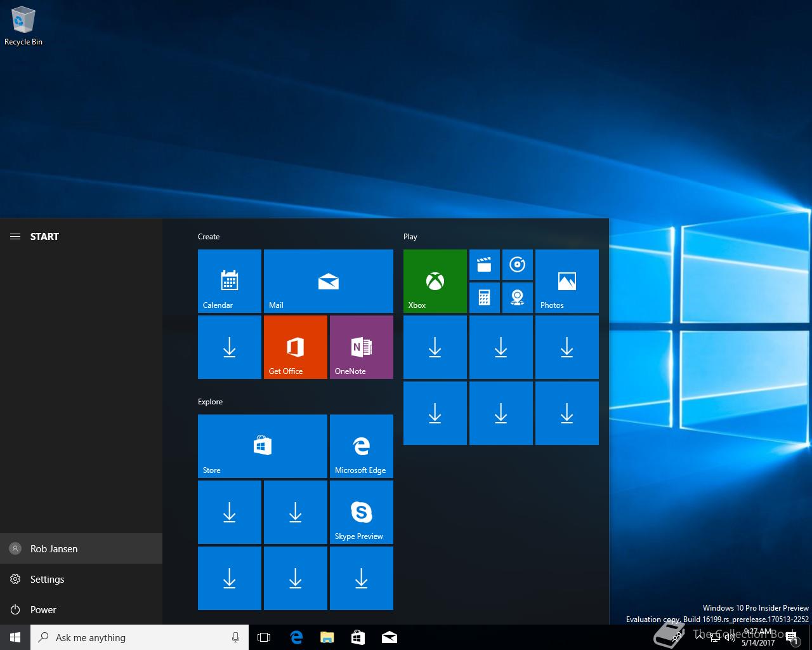Open the Store tile in Start
Screen dimensions: 812x650
263,446
